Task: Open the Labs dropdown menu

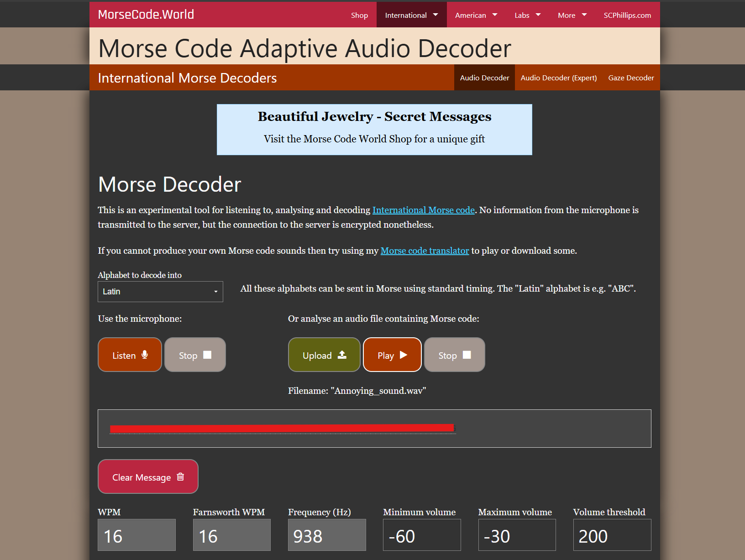Action: click(x=527, y=15)
